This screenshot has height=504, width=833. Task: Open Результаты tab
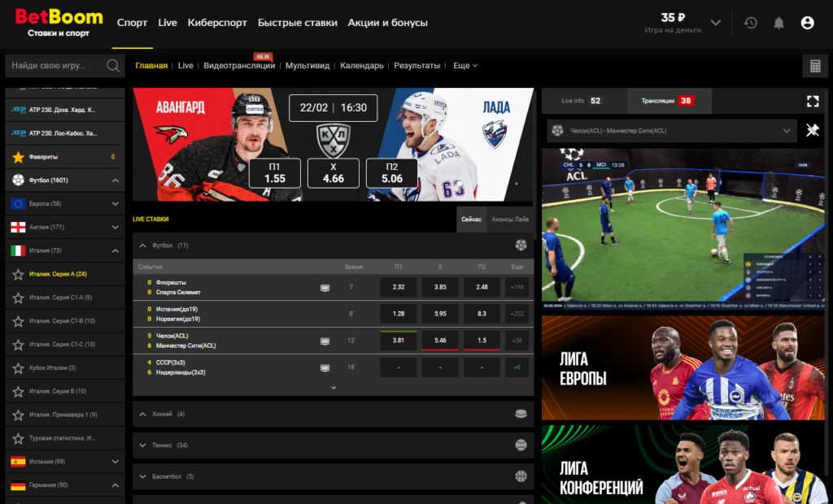pos(417,65)
